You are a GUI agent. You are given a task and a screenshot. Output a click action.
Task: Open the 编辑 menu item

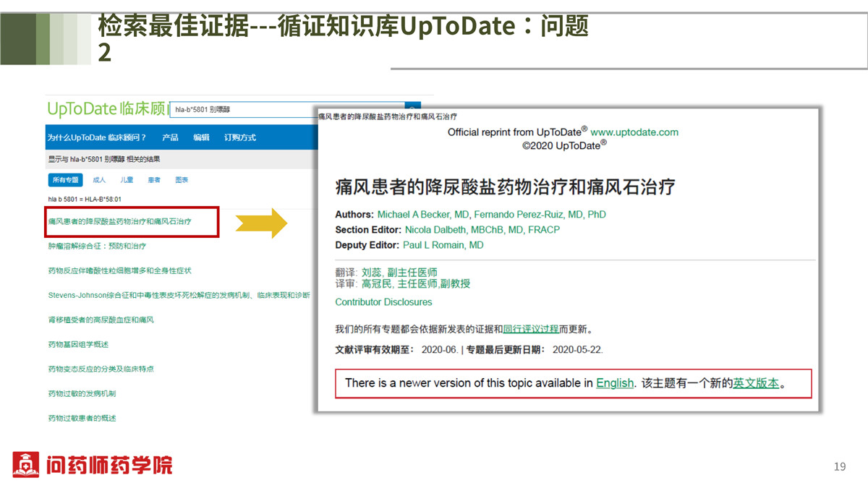pos(201,137)
